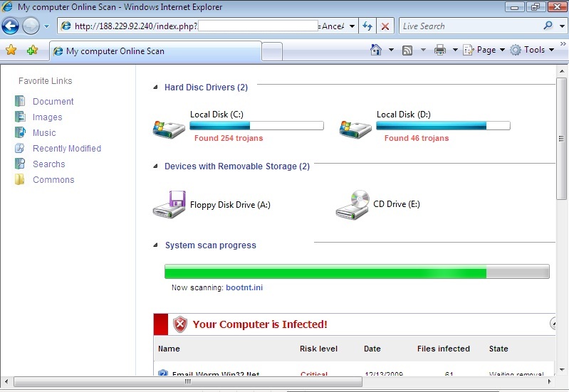Image resolution: width=569 pixels, height=392 pixels.
Task: Open the Page dropdown menu
Action: (x=484, y=50)
